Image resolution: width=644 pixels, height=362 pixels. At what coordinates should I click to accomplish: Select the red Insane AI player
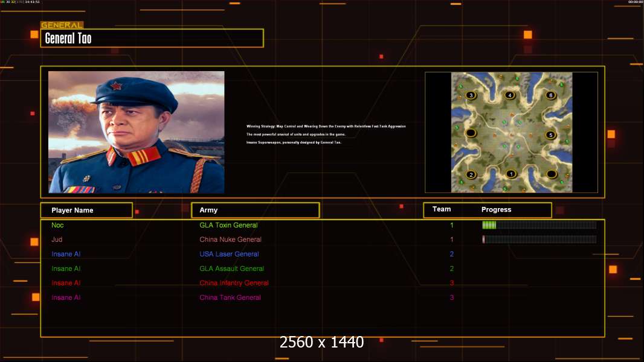[66, 283]
